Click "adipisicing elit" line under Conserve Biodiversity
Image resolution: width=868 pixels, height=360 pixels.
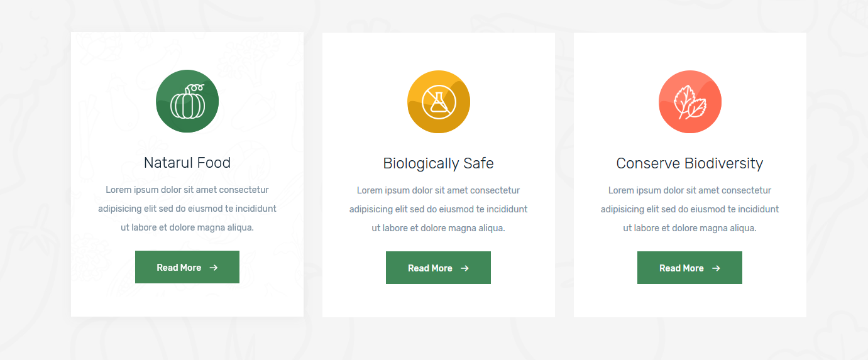pyautogui.click(x=689, y=209)
